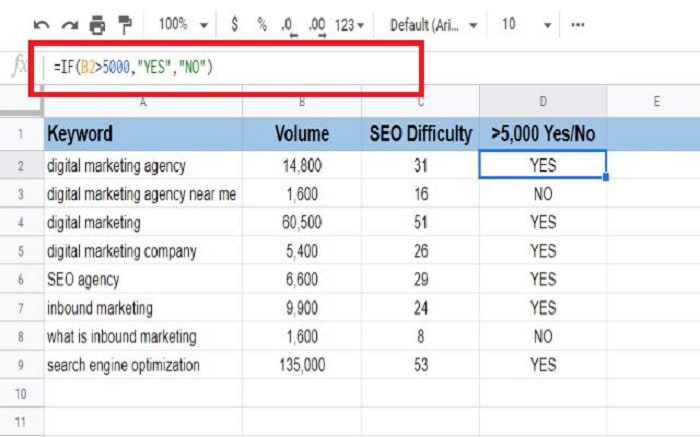700x437 pixels.
Task: Select the cell containing 135,000
Action: pos(302,365)
